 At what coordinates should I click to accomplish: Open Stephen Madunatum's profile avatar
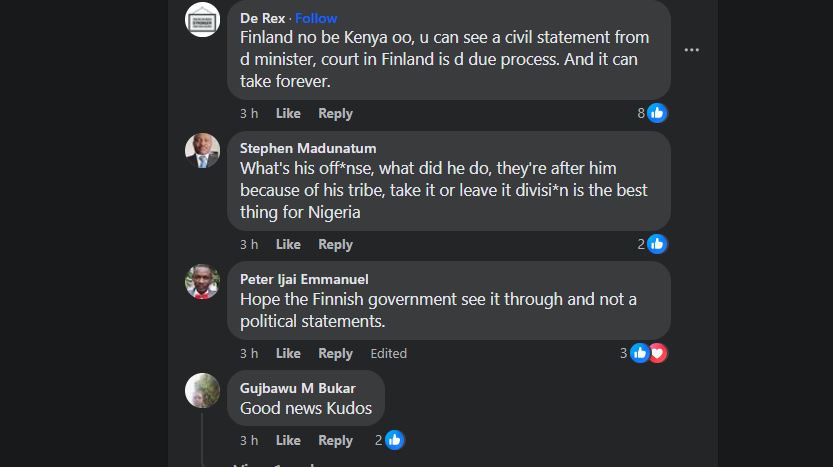click(203, 150)
